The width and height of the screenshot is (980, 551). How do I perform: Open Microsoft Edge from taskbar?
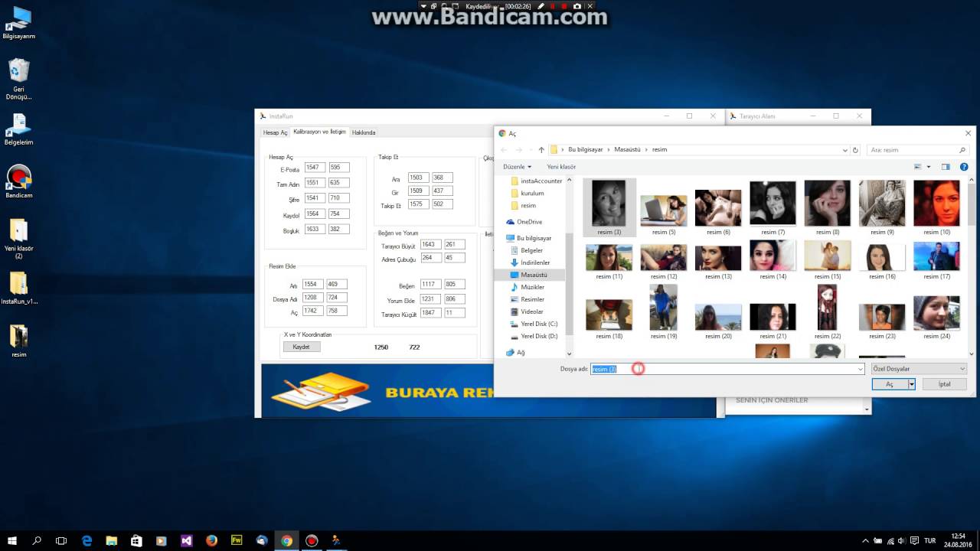point(87,540)
